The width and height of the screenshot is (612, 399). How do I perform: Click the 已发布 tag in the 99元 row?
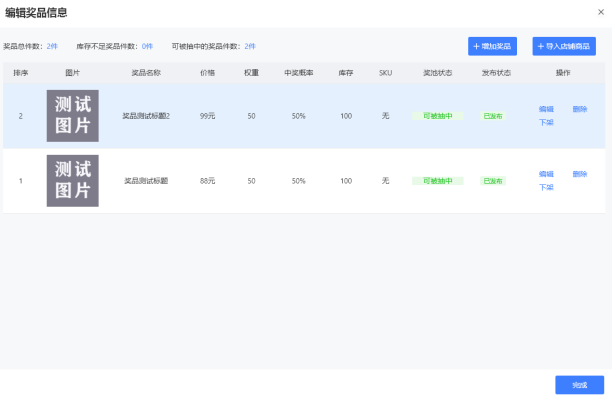[x=493, y=116]
